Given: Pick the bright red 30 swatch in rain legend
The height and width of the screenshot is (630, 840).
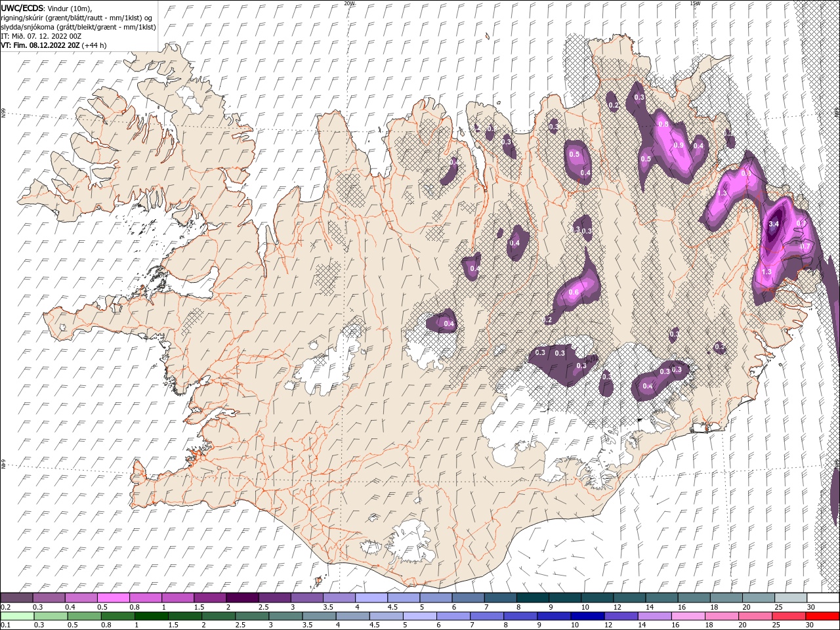Looking at the screenshot, I should tap(823, 616).
